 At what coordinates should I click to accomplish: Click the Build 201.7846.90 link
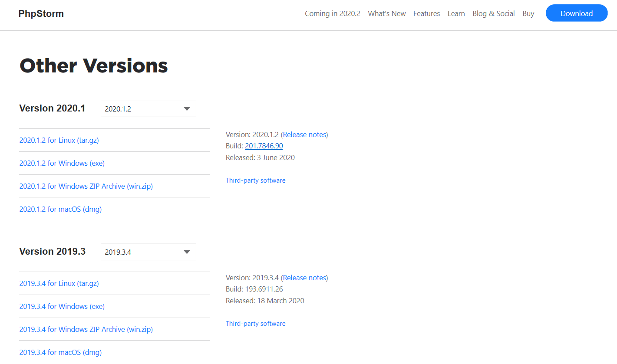click(264, 146)
